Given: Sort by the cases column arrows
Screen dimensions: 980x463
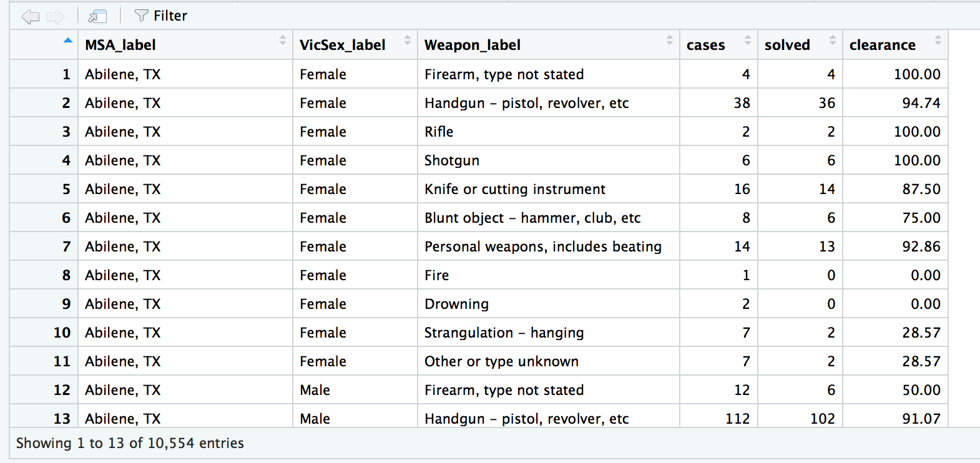Looking at the screenshot, I should [x=748, y=41].
